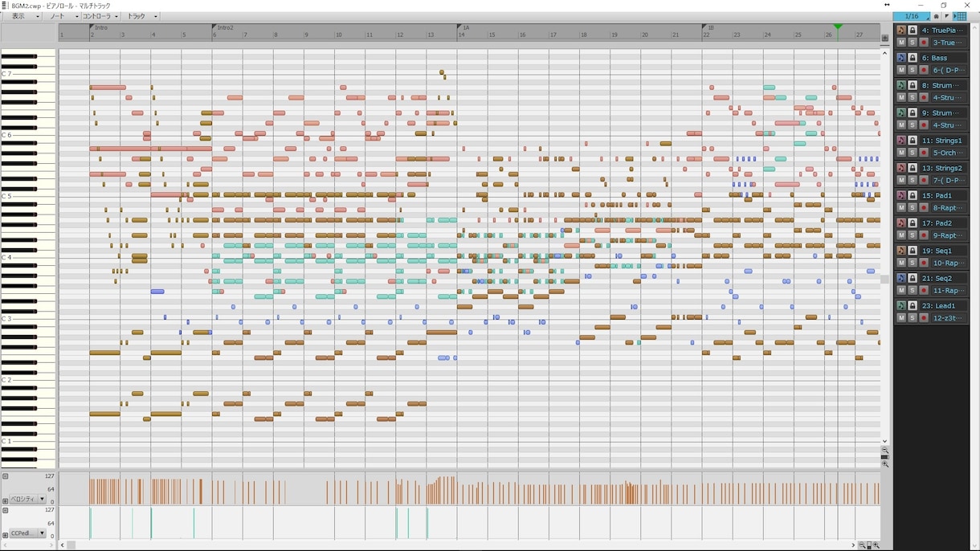Jump to the Intro2 marker on timeline
Screen dimensions: 980x551
[224, 27]
